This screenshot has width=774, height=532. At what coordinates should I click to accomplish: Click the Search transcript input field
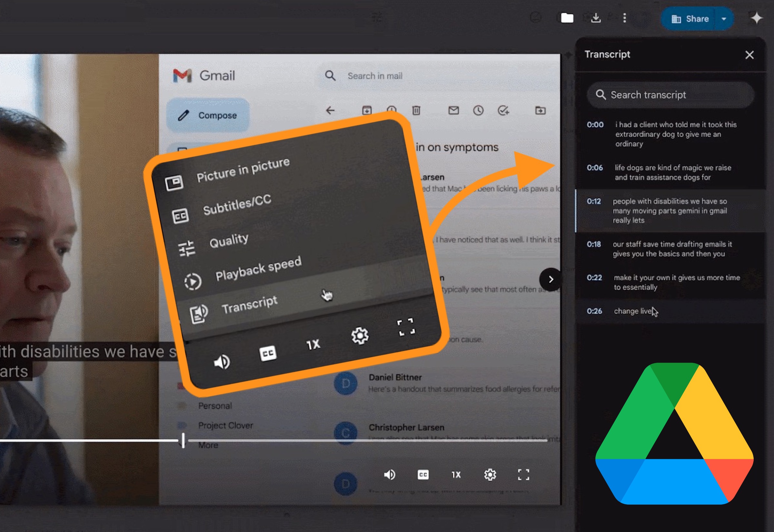pos(670,95)
